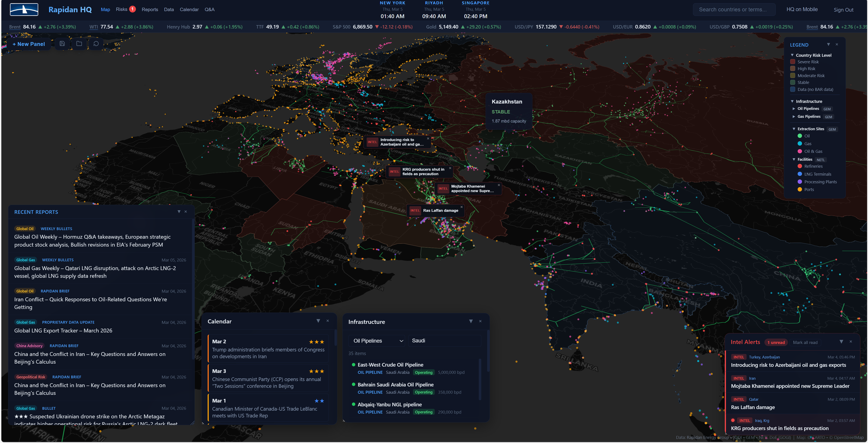Viewport: 868px width, 443px height.
Task: Click the Rapidan HQ logo icon
Action: (24, 9)
